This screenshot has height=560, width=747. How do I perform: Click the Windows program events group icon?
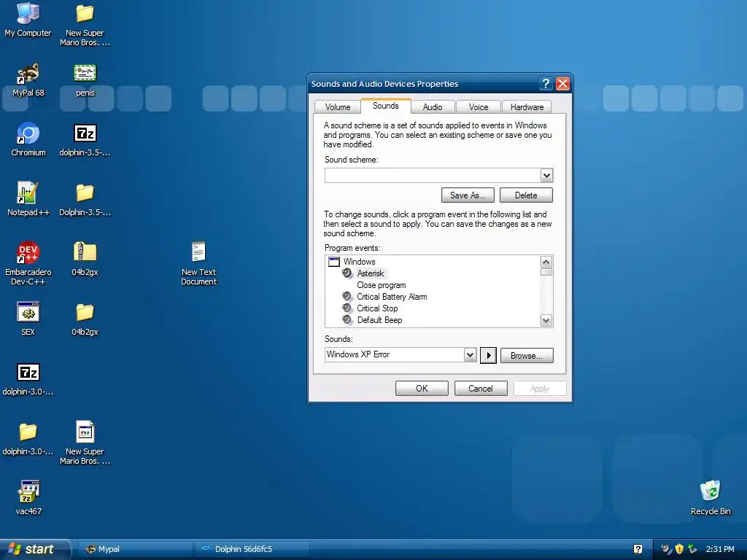pyautogui.click(x=334, y=262)
